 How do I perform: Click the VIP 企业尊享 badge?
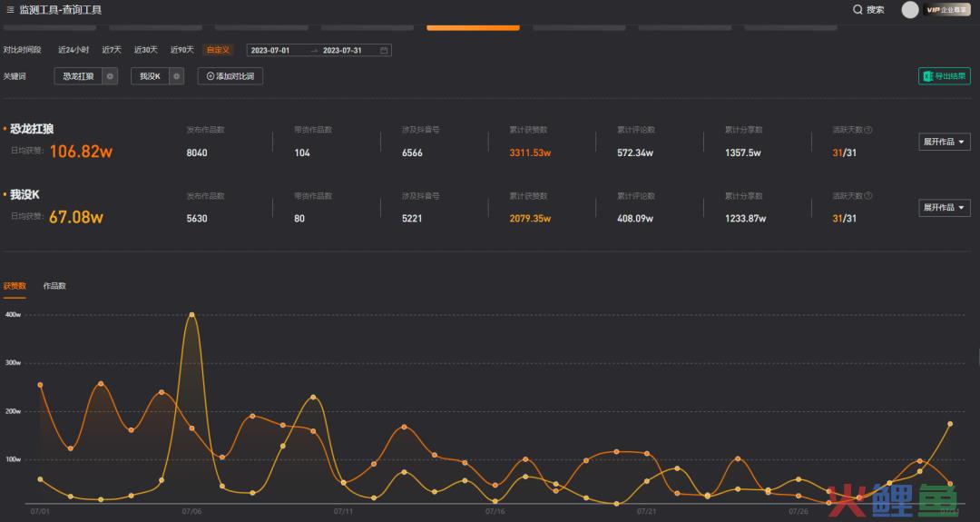[x=946, y=9]
